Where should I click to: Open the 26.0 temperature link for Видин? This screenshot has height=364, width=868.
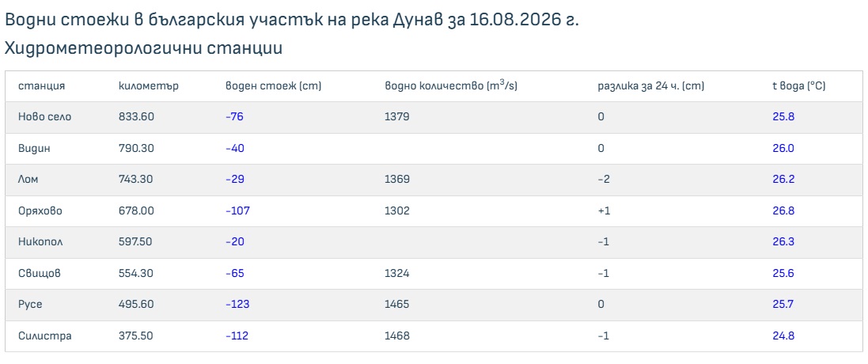coord(784,148)
